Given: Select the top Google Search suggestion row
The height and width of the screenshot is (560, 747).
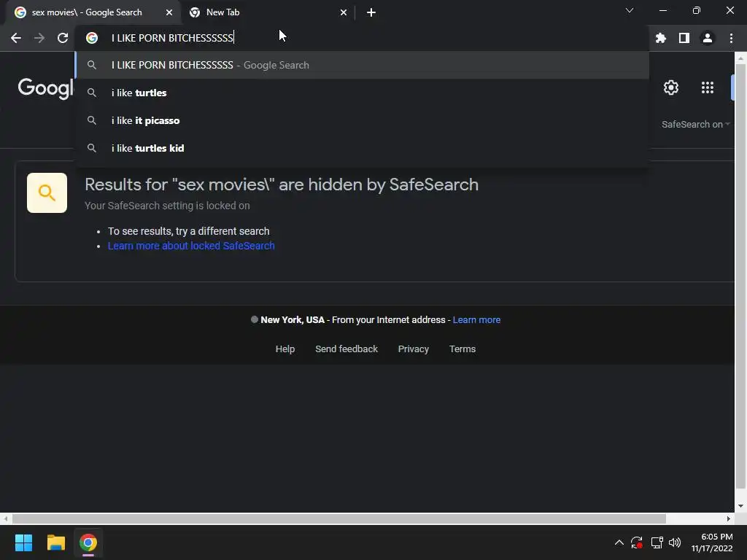Looking at the screenshot, I should [362, 65].
